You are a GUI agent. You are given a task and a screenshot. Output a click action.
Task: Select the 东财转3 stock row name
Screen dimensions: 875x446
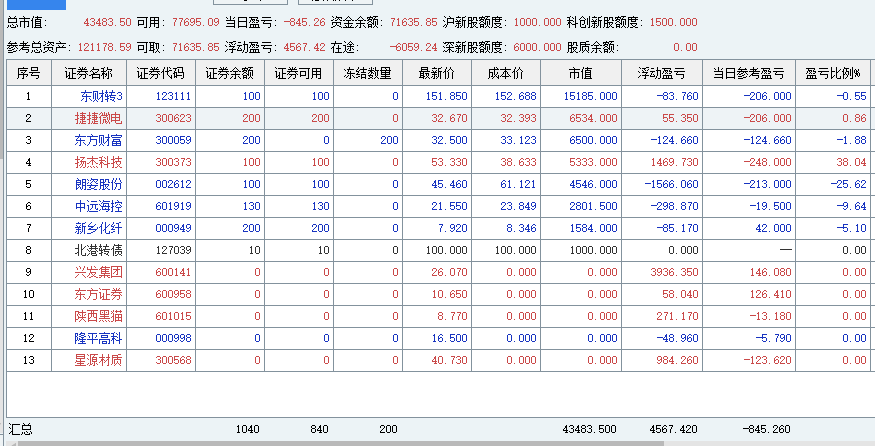click(101, 96)
